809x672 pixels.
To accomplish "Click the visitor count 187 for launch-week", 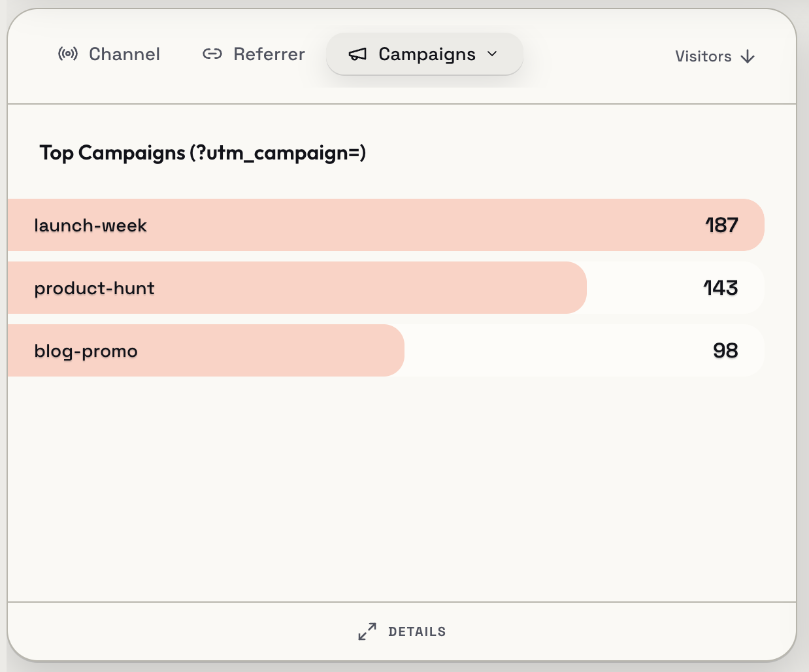I will pos(721,225).
